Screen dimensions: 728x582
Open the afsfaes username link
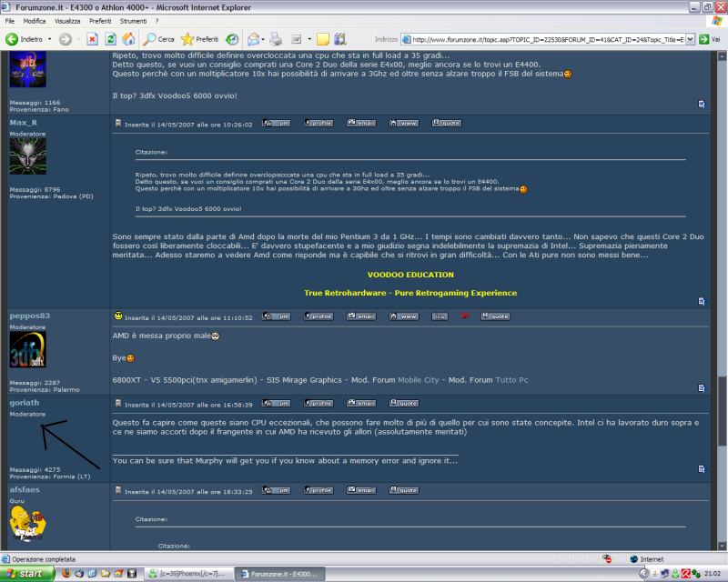(x=25, y=489)
